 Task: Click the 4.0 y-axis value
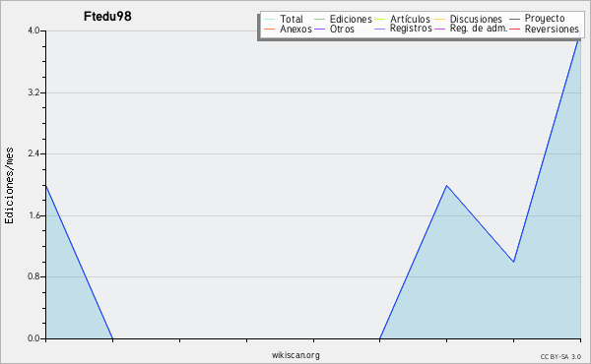(33, 30)
